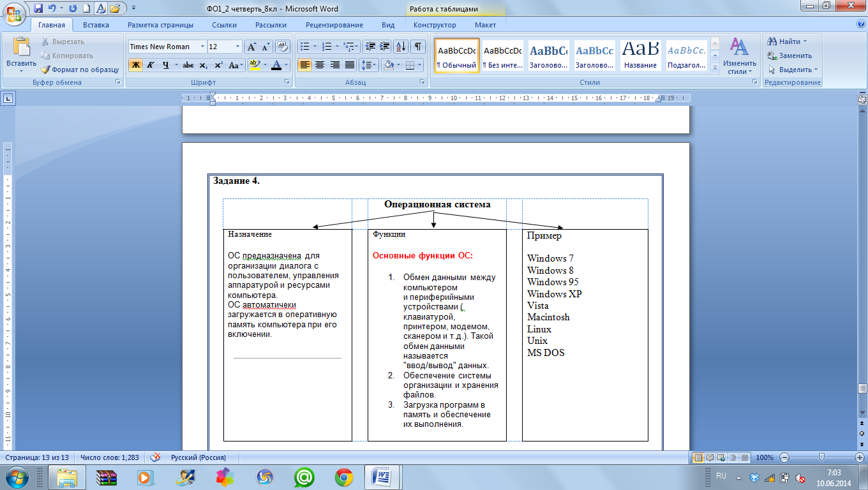Open borders dropdown arrow
The width and height of the screenshot is (868, 490).
(419, 65)
